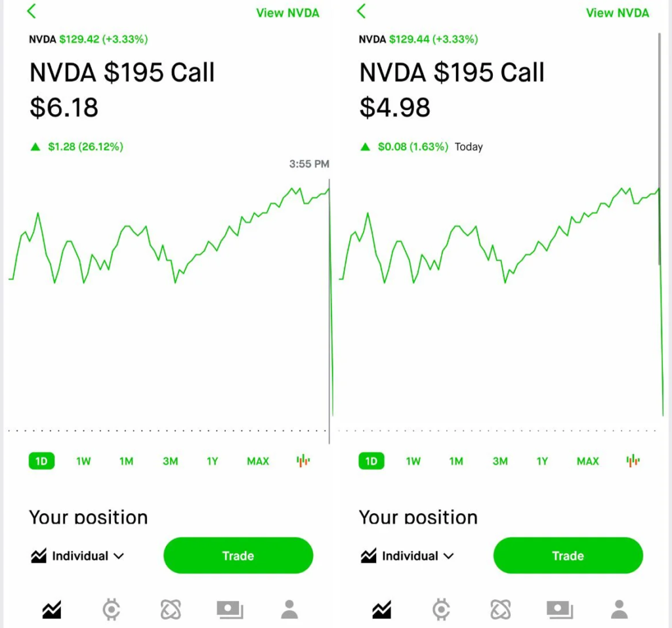Open View NVDA link
The image size is (672, 628).
(287, 12)
